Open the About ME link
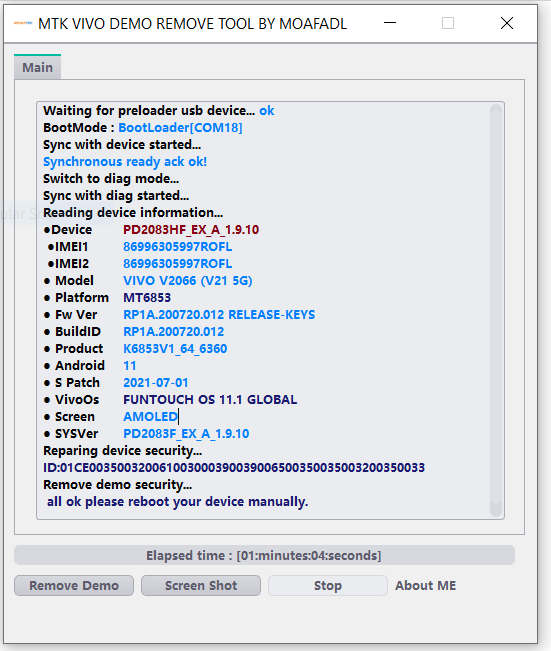The image size is (551, 651). 425,585
